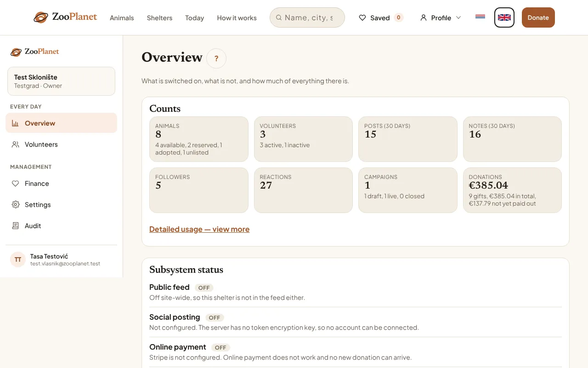The image size is (588, 368).
Task: Go to Volunteers in sidebar
Action: (x=61, y=144)
